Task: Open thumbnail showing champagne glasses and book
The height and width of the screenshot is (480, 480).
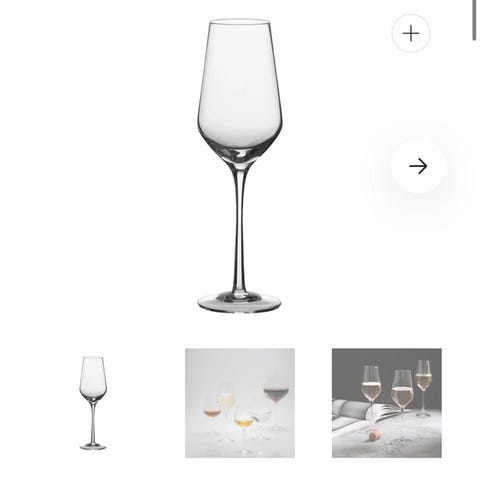Action: [387, 403]
